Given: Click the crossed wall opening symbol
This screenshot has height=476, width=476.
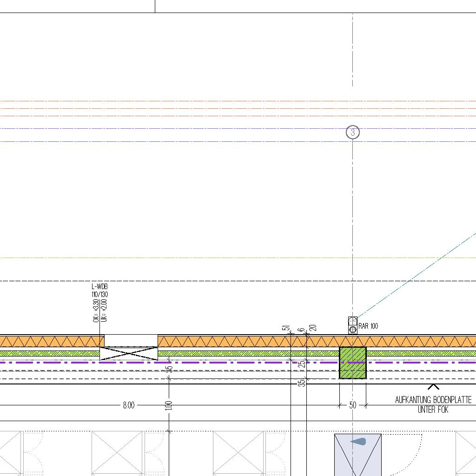Looking at the screenshot, I should pyautogui.click(x=129, y=353).
